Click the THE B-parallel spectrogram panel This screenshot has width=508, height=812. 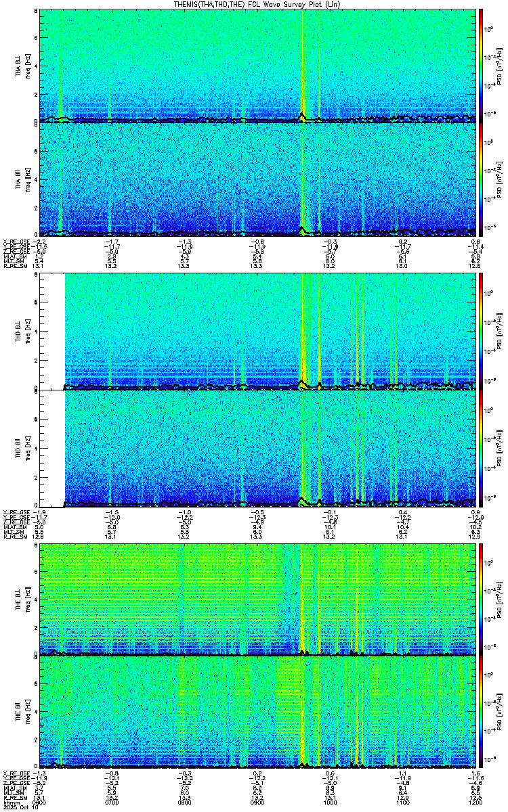(257, 710)
